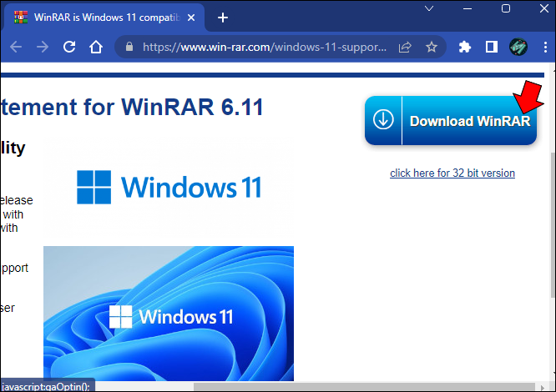Click the Windows 11 logo banner

(x=169, y=188)
